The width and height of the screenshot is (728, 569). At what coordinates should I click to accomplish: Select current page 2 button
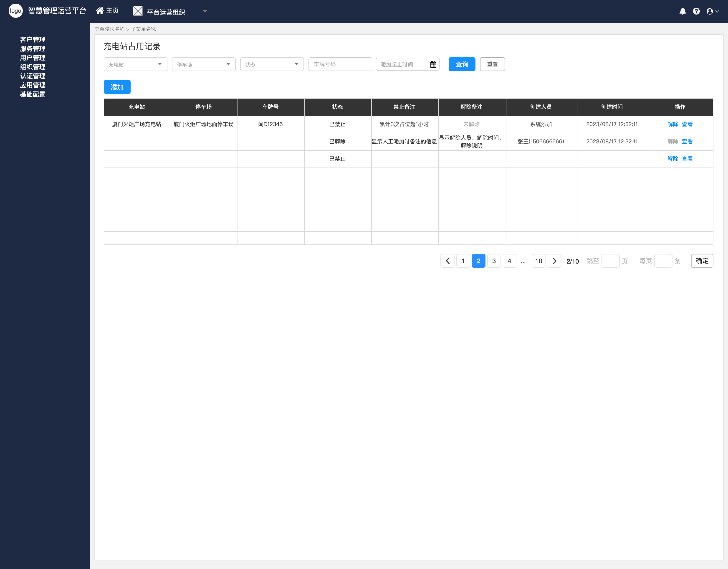pyautogui.click(x=478, y=261)
